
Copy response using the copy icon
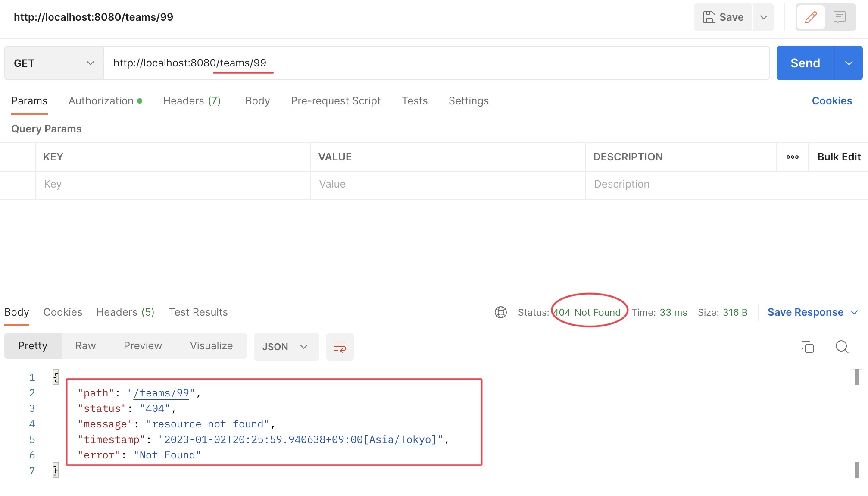click(807, 347)
